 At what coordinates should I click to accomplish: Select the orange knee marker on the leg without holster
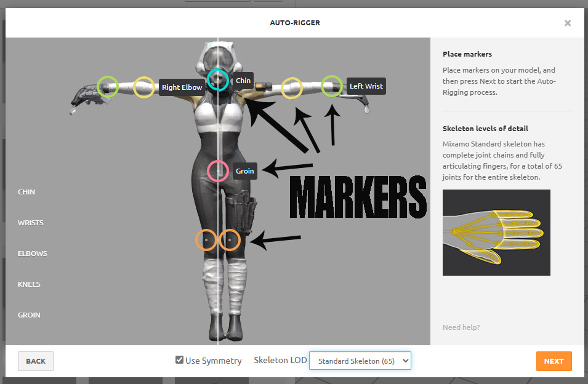pyautogui.click(x=206, y=239)
